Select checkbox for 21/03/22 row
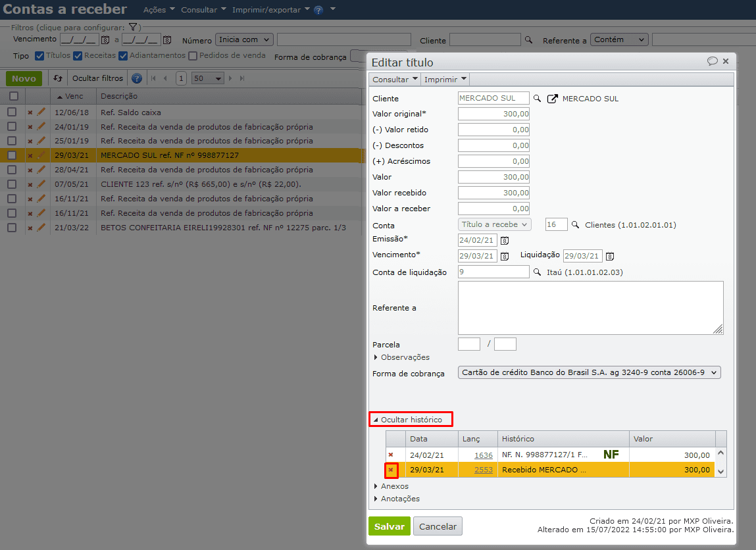Image resolution: width=756 pixels, height=550 pixels. (12, 228)
